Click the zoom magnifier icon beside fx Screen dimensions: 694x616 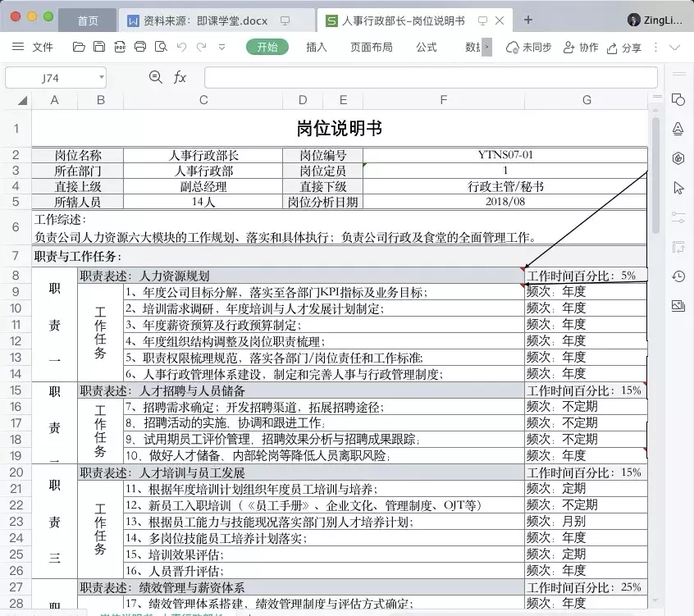tap(156, 77)
